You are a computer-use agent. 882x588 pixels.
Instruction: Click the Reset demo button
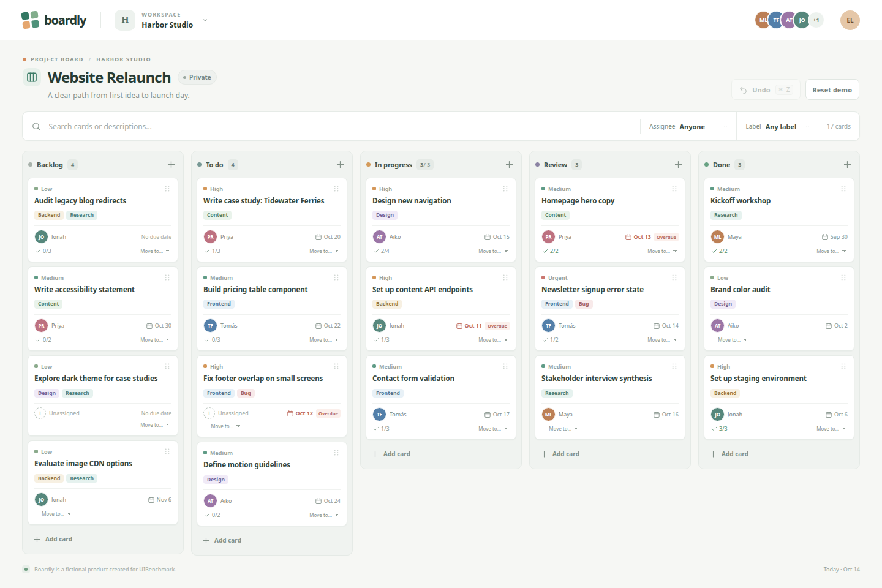tap(832, 90)
